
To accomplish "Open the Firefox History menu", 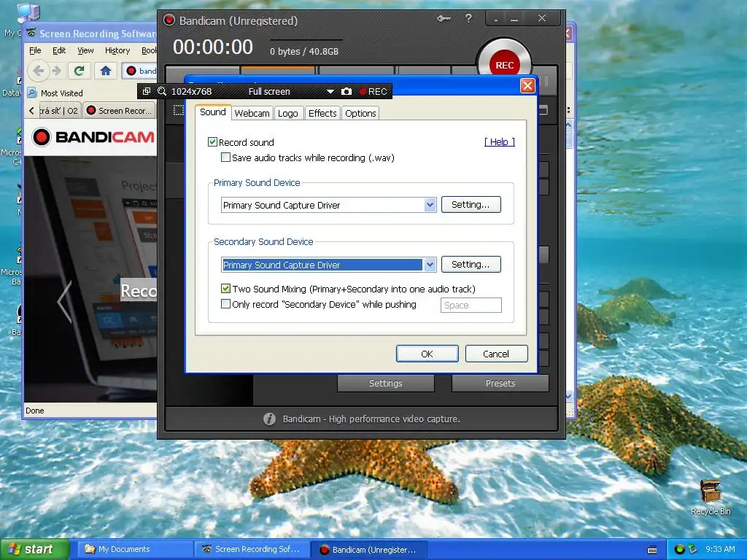I will [117, 50].
